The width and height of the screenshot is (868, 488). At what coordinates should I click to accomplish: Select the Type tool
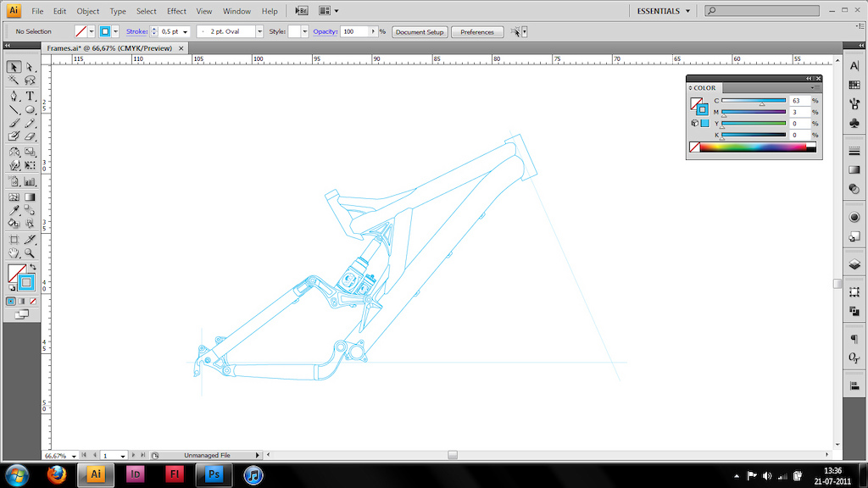(x=30, y=97)
